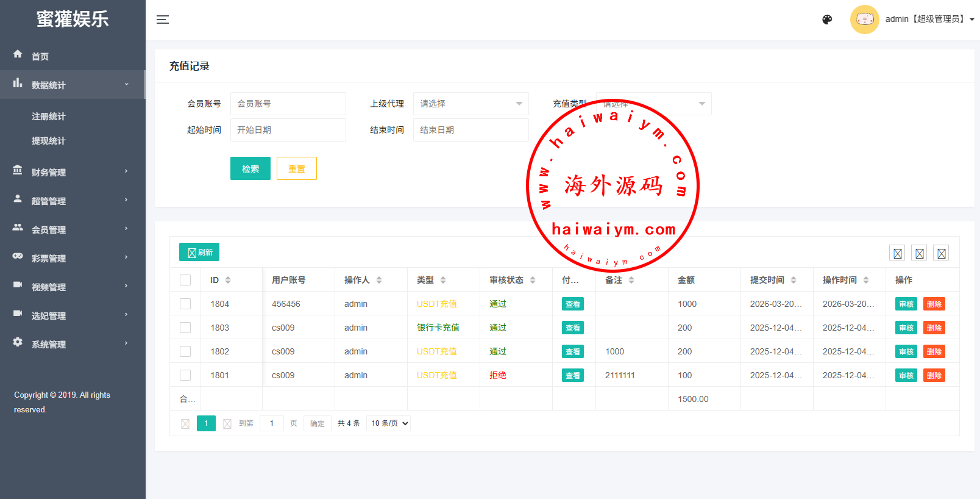The height and width of the screenshot is (499, 980).
Task: Click the sort arrows for 审核状态 column
Action: pos(533,280)
